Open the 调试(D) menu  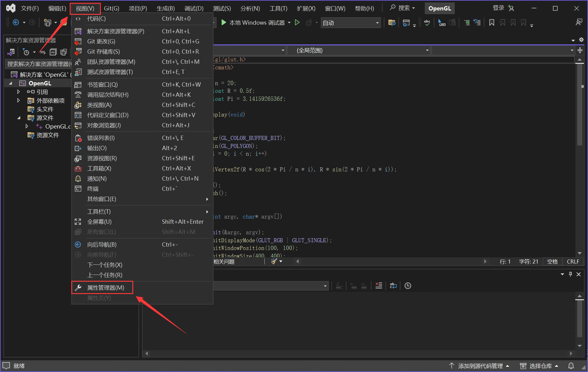tap(194, 8)
